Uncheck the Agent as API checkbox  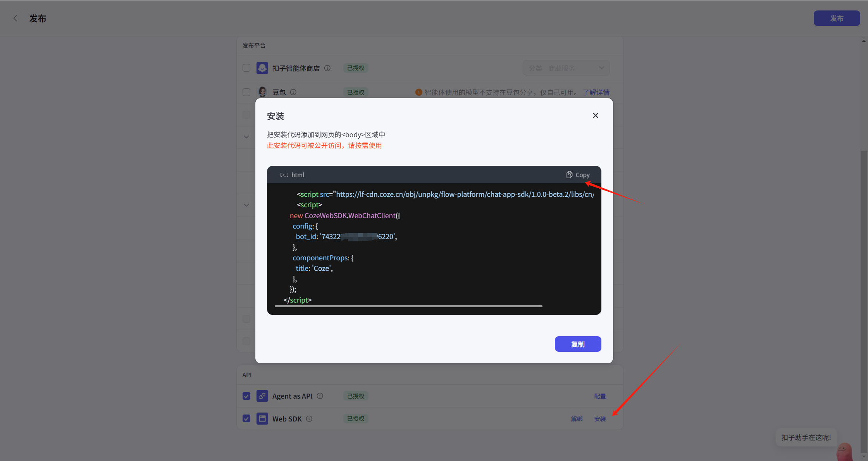246,396
